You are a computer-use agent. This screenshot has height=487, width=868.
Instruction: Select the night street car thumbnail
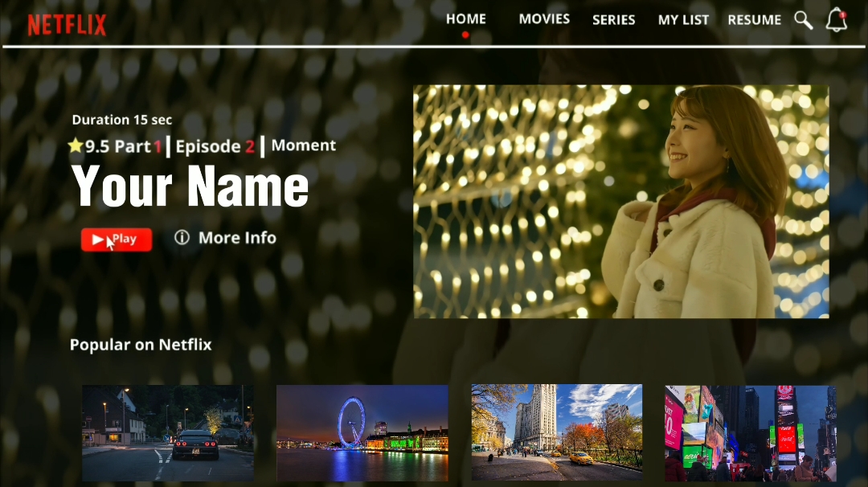[x=168, y=433]
